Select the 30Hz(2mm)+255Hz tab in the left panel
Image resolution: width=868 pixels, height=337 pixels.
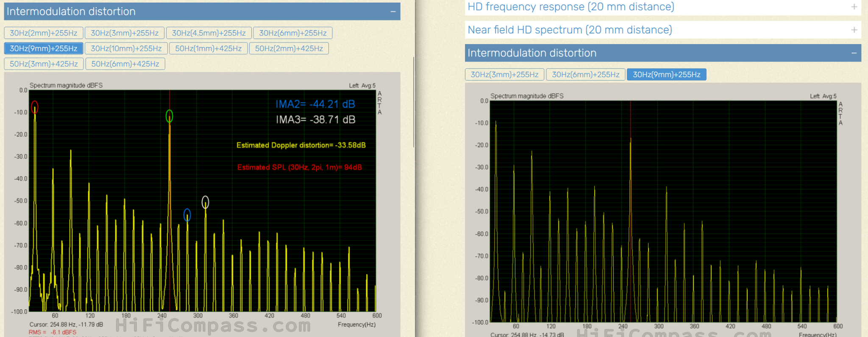tap(43, 33)
